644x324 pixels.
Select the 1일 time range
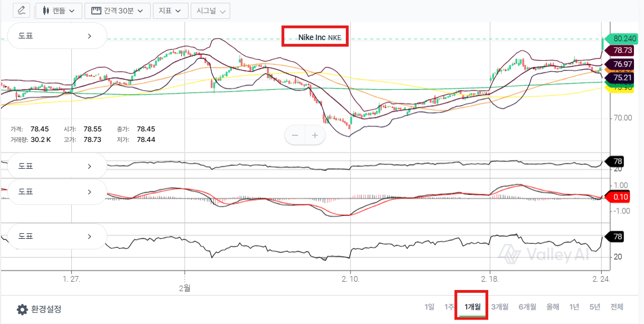(429, 307)
